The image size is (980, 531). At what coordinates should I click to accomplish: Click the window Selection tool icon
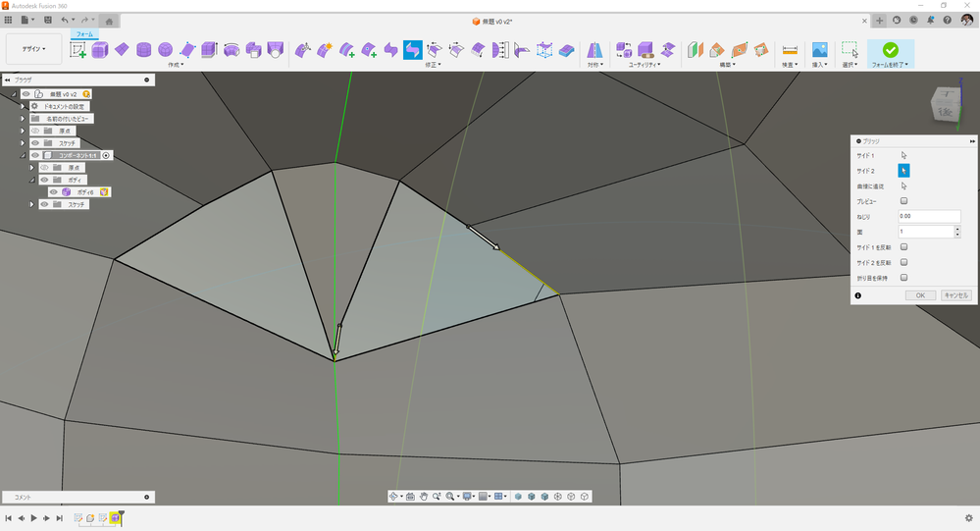850,50
